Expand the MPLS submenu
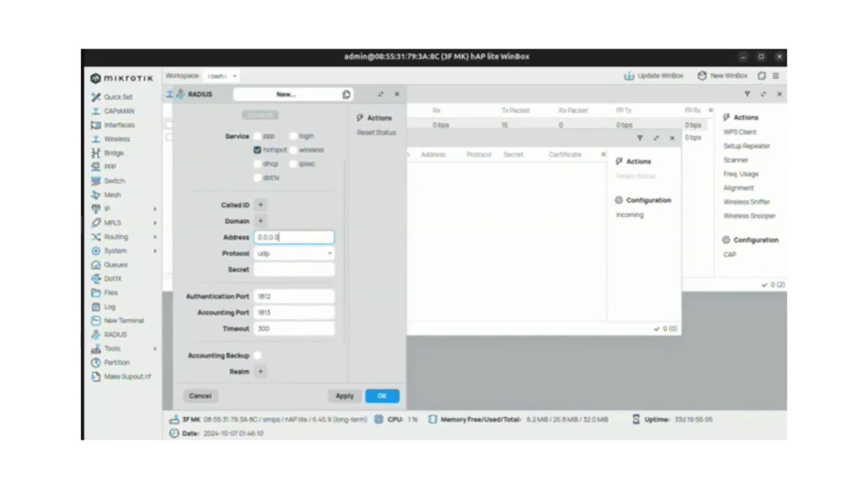The width and height of the screenshot is (868, 489). (155, 222)
